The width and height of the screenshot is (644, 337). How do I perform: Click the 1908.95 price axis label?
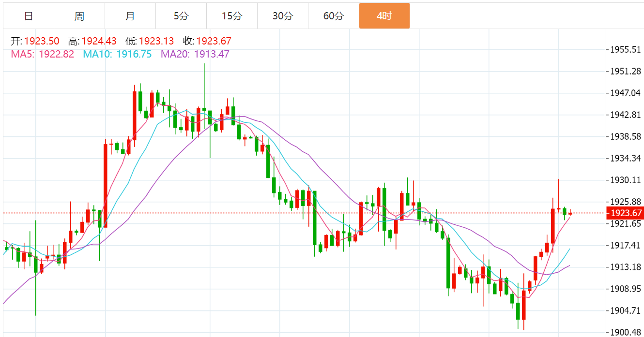625,289
